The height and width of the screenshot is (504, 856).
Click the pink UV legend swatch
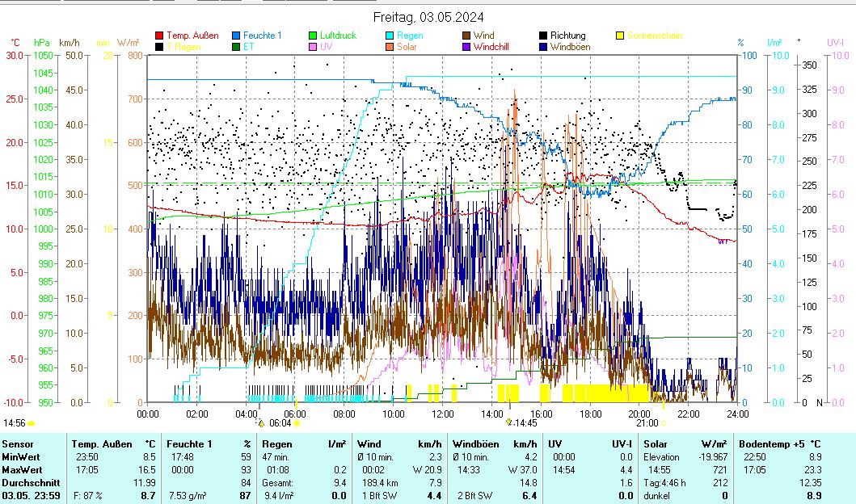click(313, 47)
